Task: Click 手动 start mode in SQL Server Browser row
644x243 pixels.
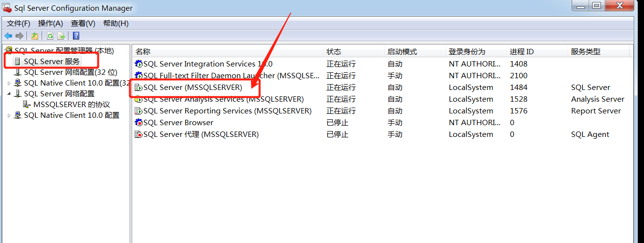Action: pyautogui.click(x=395, y=123)
